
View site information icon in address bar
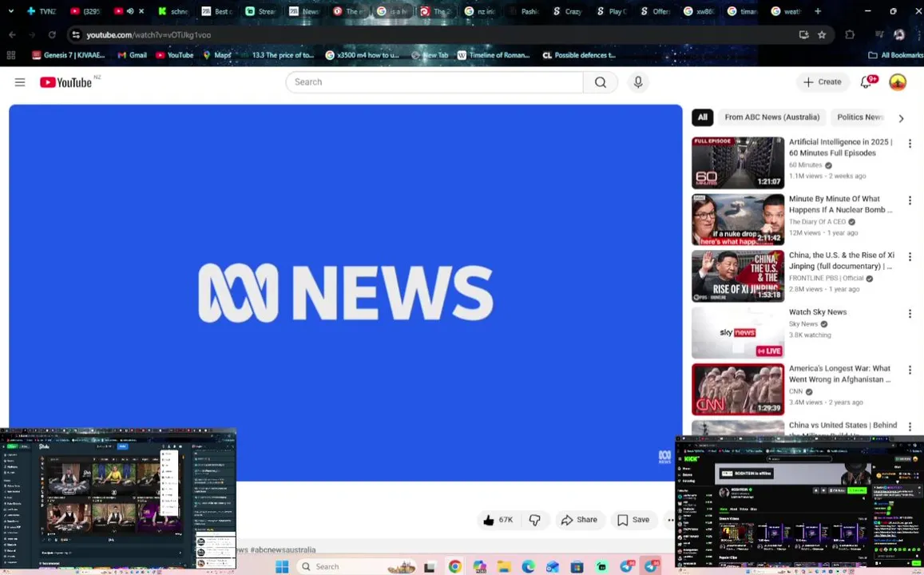(75, 35)
